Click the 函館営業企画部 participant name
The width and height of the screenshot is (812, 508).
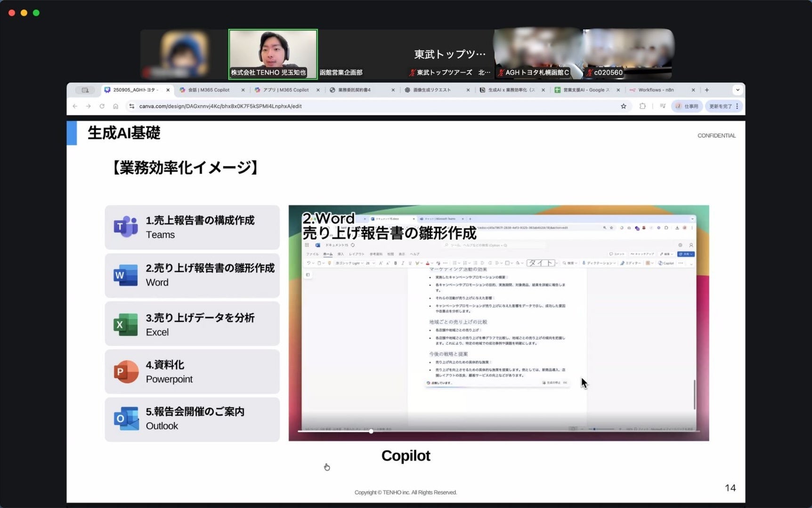(x=341, y=73)
